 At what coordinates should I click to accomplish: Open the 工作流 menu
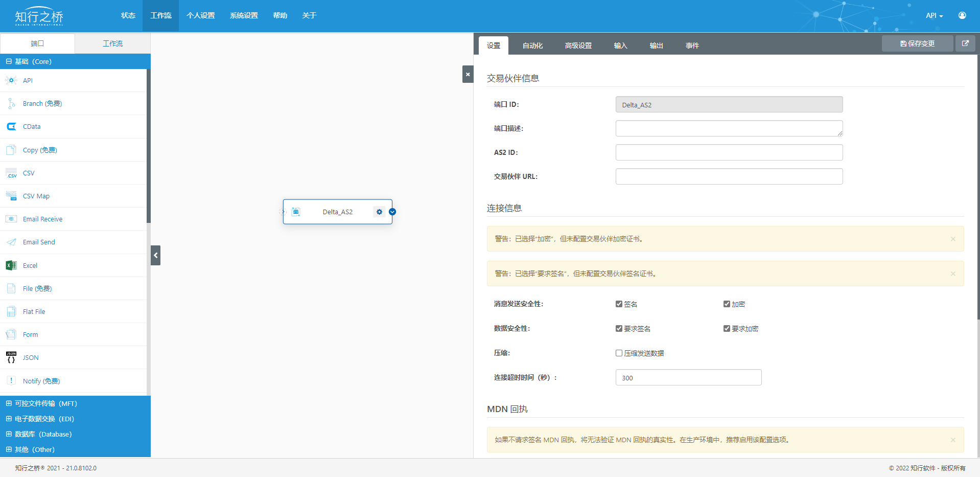[161, 15]
